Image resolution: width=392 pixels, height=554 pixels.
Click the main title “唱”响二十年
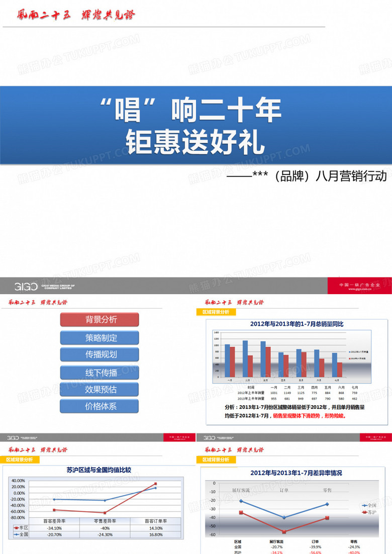pos(190,110)
